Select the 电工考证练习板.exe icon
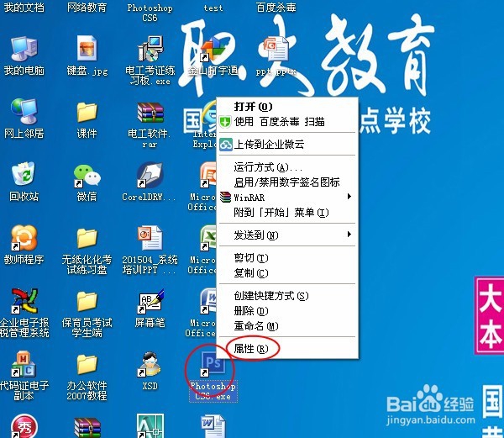This screenshot has height=438, width=504. pyautogui.click(x=150, y=49)
